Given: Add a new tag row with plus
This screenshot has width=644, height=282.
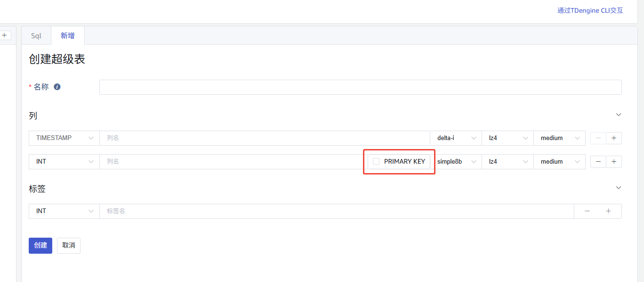Looking at the screenshot, I should (x=608, y=211).
